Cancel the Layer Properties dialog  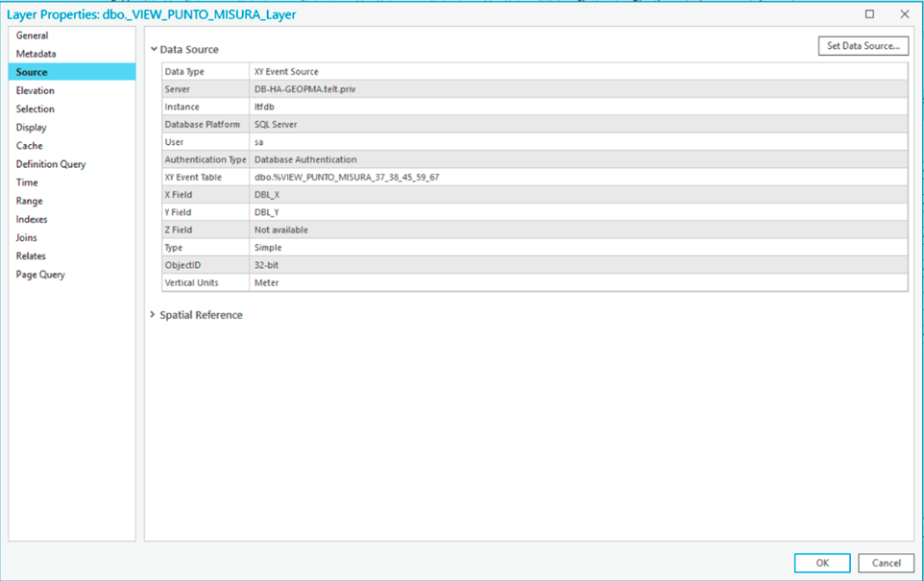tap(885, 563)
